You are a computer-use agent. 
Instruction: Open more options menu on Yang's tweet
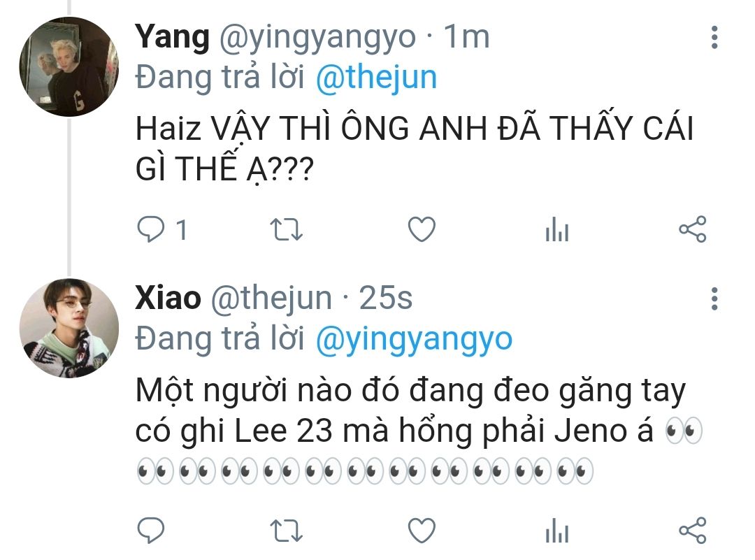click(x=714, y=37)
